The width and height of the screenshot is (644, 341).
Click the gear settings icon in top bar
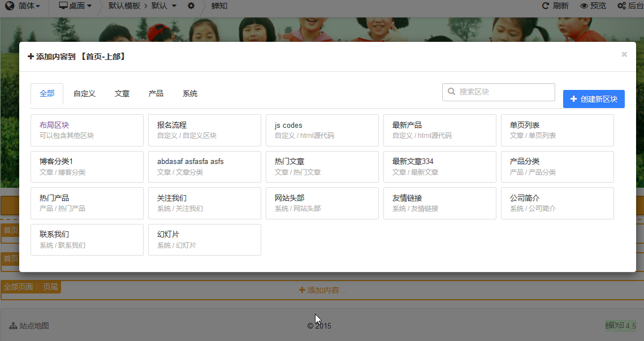click(191, 6)
